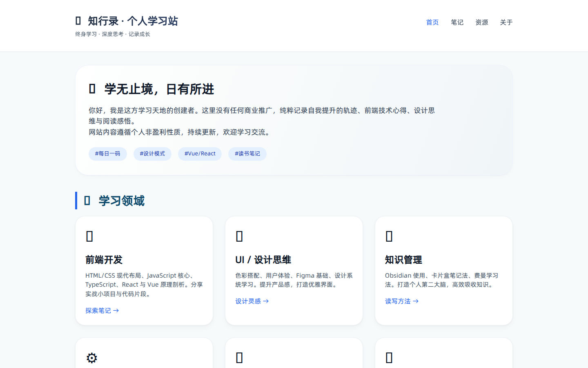
Task: Click the 学习领域 section heading
Action: pos(122,201)
